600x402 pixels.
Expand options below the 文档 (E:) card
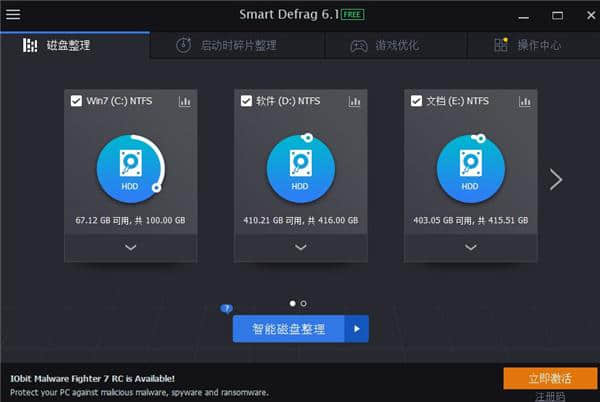(x=470, y=248)
